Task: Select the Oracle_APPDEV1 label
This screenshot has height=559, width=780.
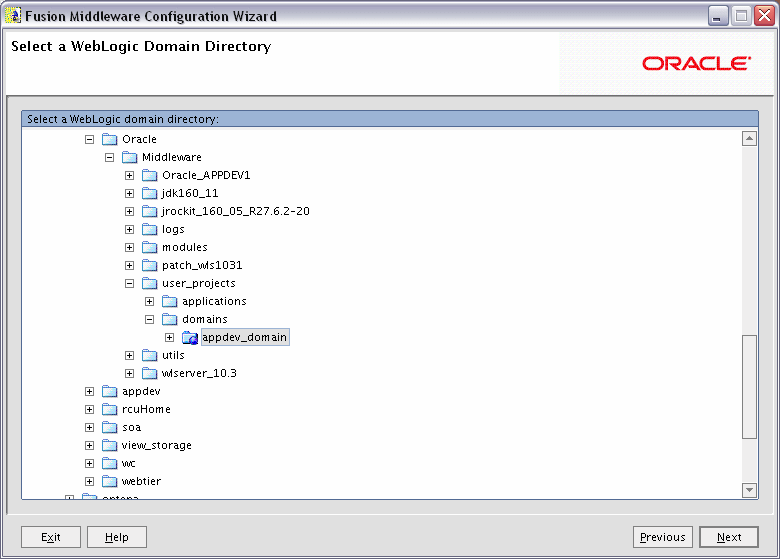Action: point(206,175)
